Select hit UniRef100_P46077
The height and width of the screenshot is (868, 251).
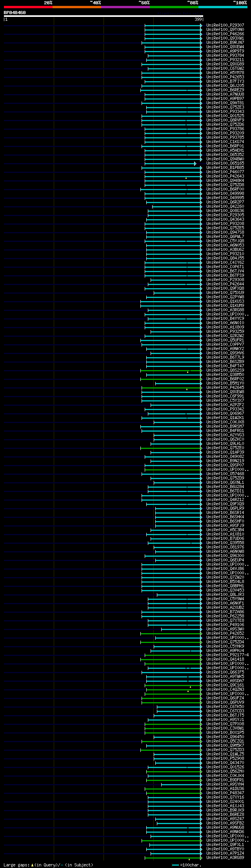225,172
